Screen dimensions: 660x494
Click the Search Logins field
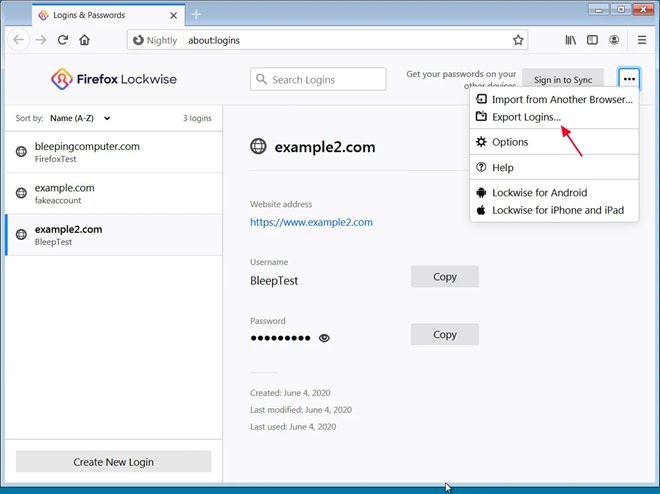point(318,80)
